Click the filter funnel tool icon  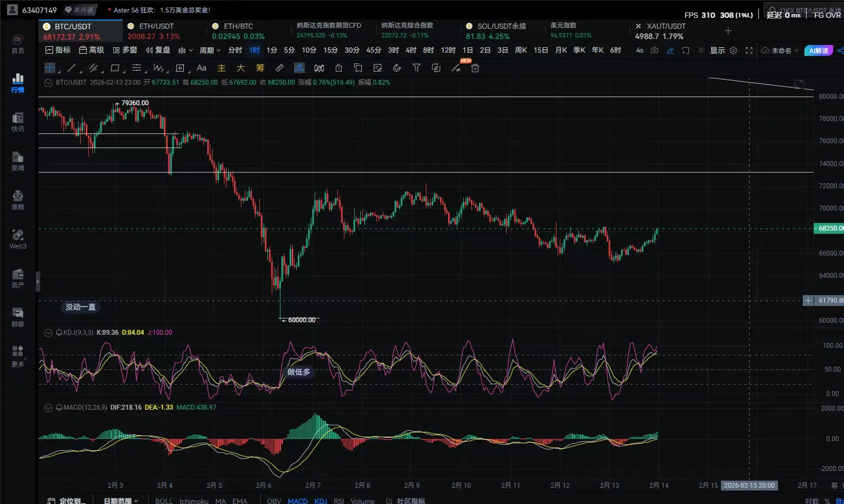pos(417,68)
